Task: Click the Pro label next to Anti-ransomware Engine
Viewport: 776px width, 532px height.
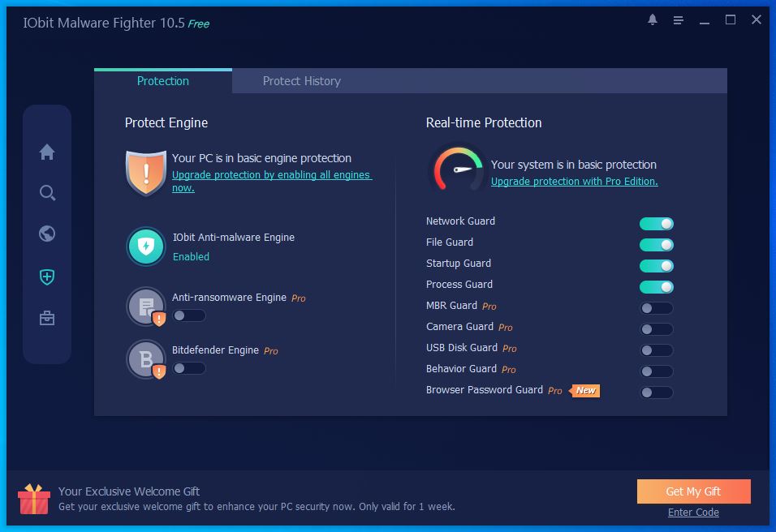Action: pyautogui.click(x=299, y=298)
